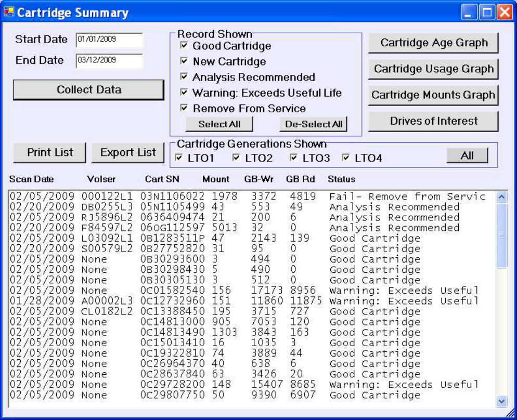Image resolution: width=517 pixels, height=420 pixels.
Task: Click the Status column header
Action: coord(341,179)
